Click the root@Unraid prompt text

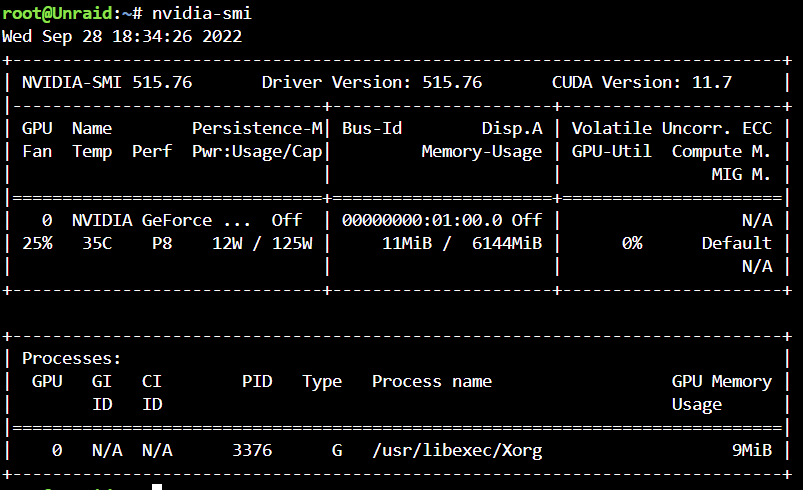pos(57,13)
